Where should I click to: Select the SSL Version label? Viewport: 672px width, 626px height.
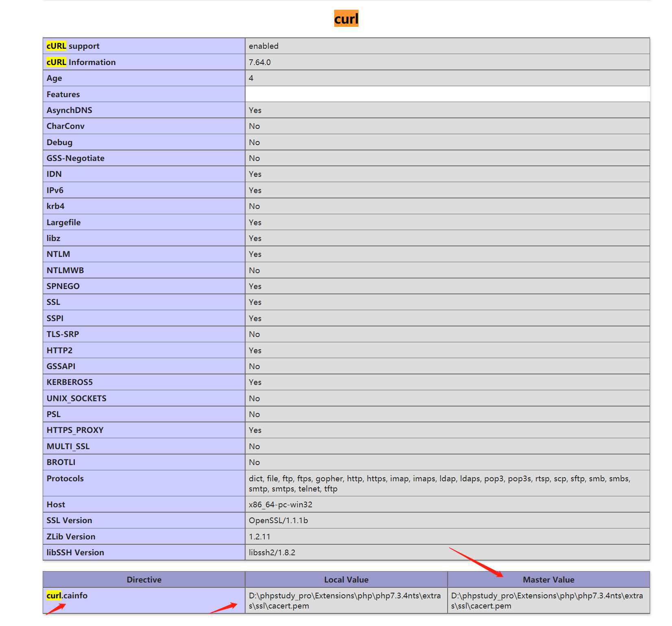69,520
